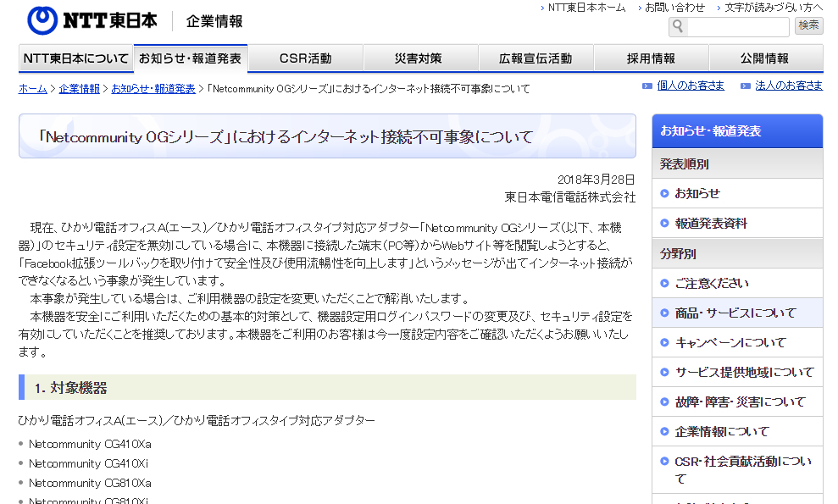Open sidebar item 報道発表資料
Image resolution: width=838 pixels, height=504 pixels.
point(737,224)
